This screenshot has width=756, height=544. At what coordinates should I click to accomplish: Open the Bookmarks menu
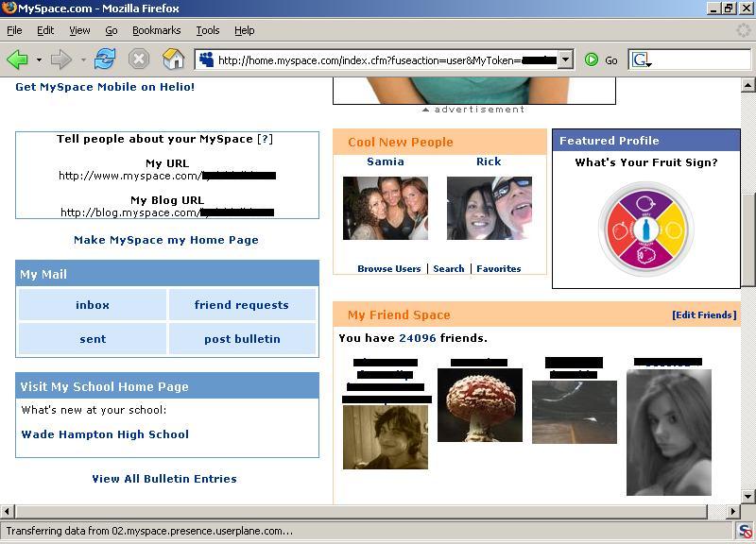pyautogui.click(x=157, y=30)
